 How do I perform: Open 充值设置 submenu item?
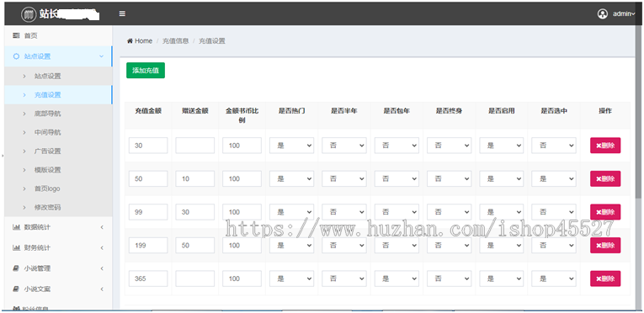click(58, 95)
